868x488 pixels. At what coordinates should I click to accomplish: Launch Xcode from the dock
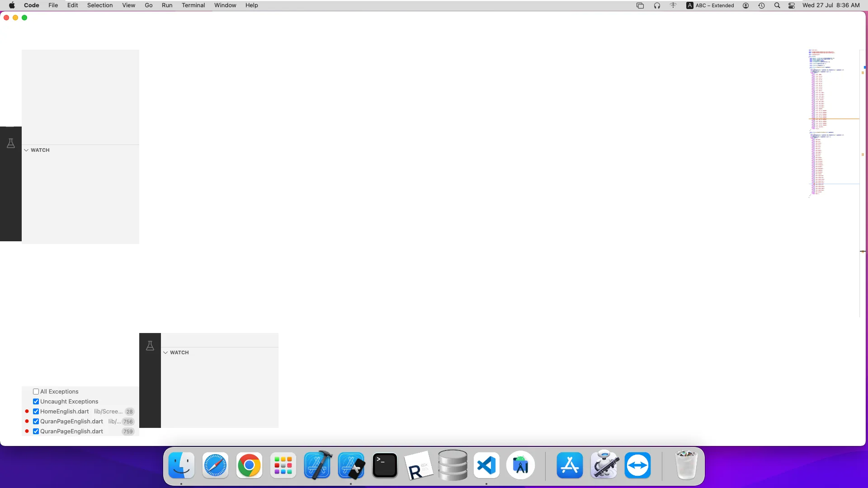(317, 465)
